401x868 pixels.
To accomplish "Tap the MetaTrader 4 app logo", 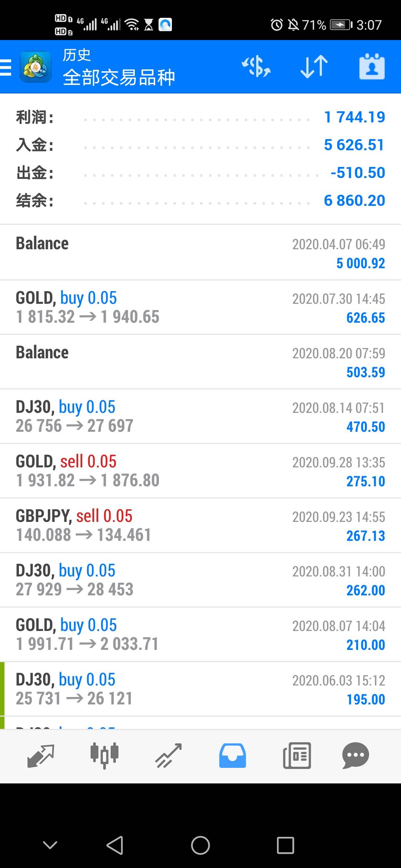I will 36,67.
